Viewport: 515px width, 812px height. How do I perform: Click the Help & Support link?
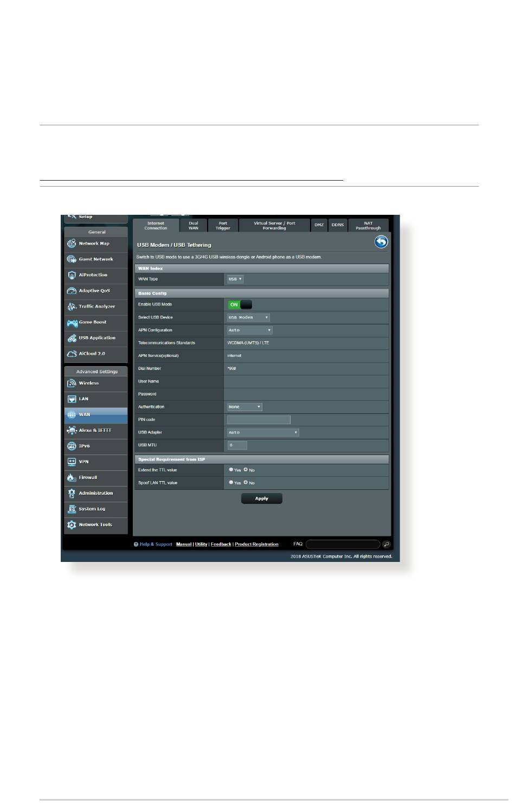[x=156, y=544]
